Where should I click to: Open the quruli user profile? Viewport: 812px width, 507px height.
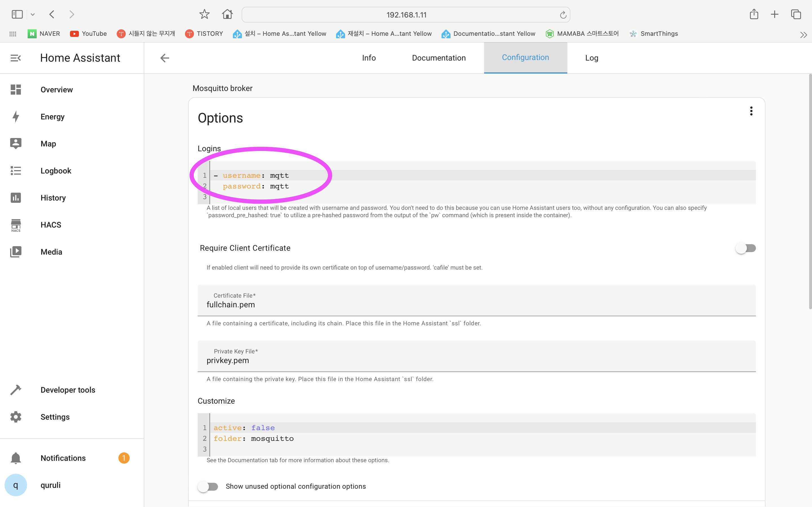50,485
